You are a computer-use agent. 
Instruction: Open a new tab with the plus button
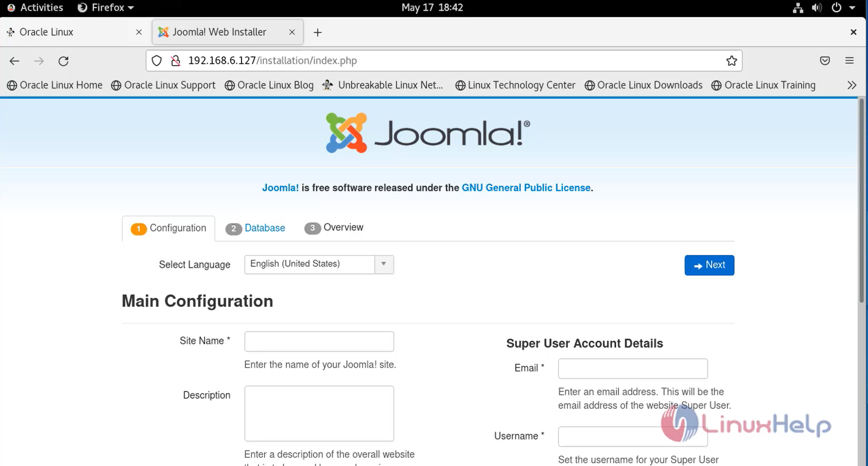tap(318, 32)
